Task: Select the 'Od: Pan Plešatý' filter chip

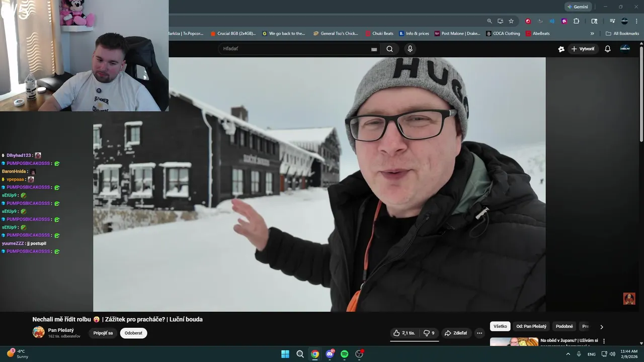Action: point(531,326)
